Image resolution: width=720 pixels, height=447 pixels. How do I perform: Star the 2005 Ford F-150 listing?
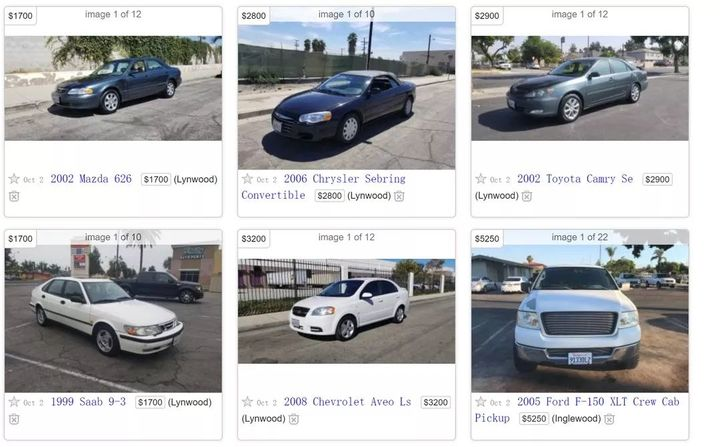pos(481,402)
